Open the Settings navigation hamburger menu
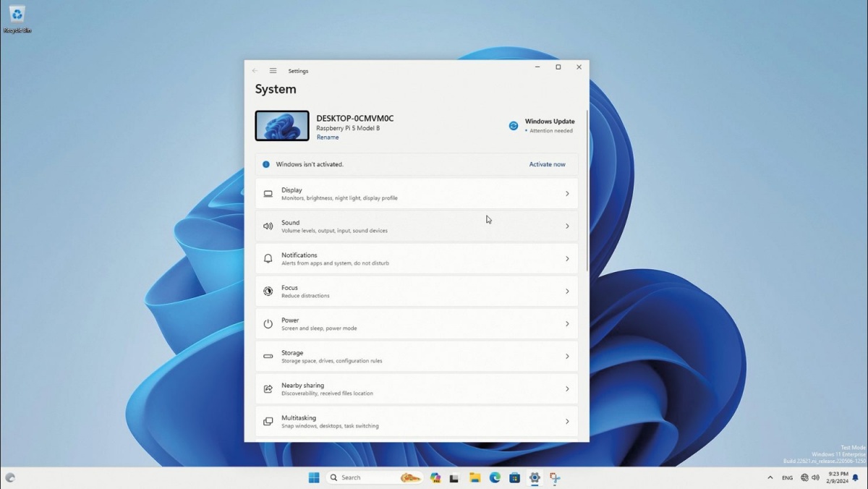The image size is (868, 489). 273,71
